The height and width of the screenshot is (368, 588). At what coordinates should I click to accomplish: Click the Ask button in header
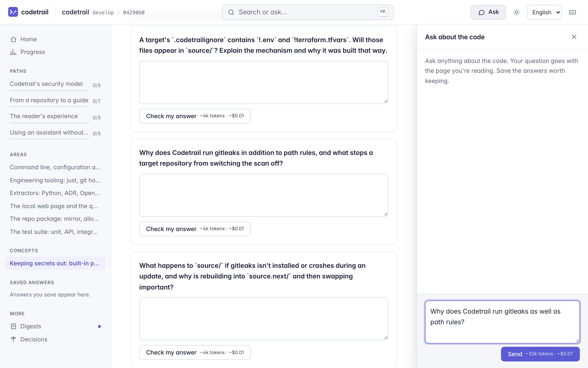pyautogui.click(x=488, y=12)
